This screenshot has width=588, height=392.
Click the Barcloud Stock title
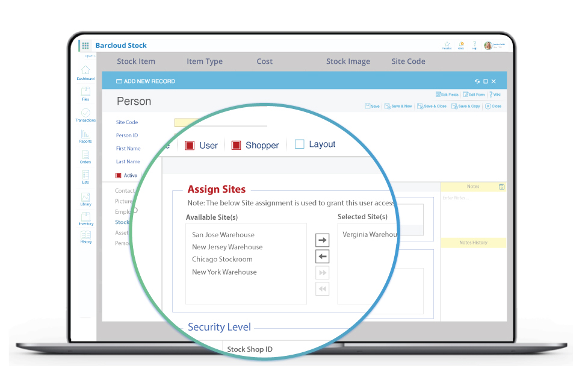pos(121,45)
